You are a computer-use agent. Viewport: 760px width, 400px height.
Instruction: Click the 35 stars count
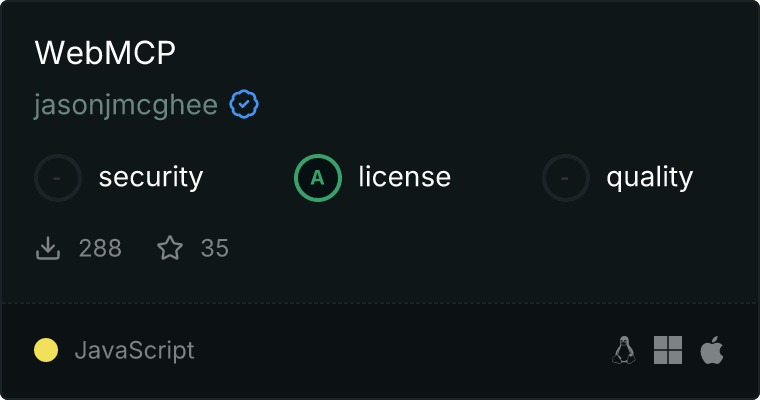click(215, 248)
